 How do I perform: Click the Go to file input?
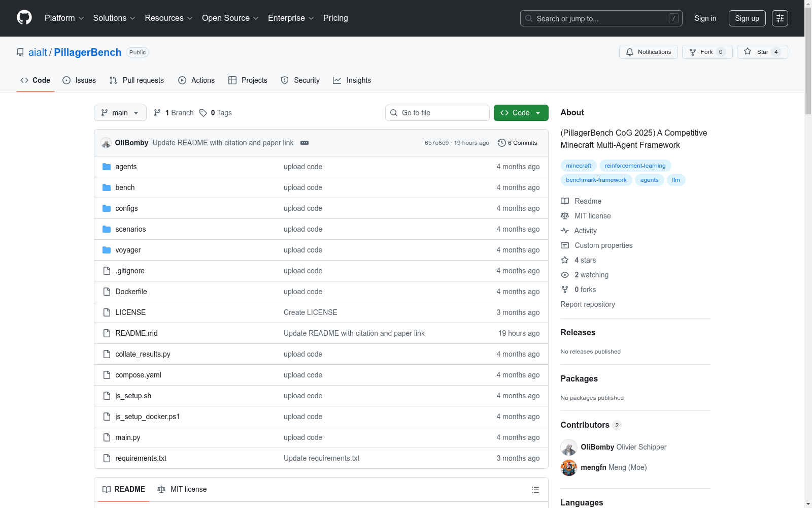(x=437, y=113)
